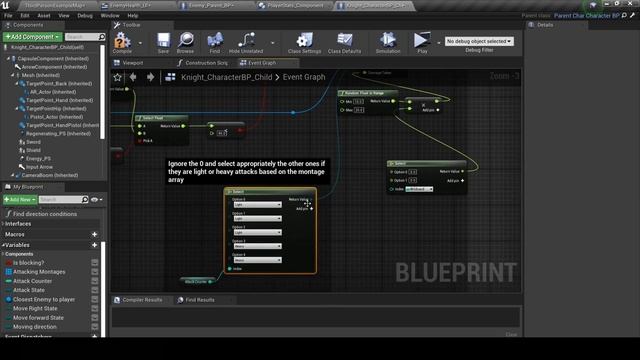Open the Option 1 dropdown on Select node
640x360 pixels.
tap(257, 218)
